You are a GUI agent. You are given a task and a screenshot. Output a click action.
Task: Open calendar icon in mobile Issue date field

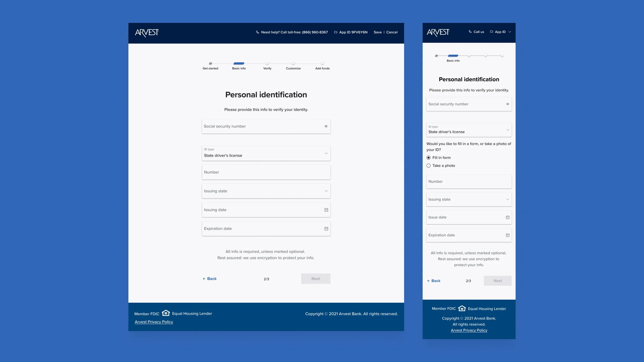(x=507, y=217)
